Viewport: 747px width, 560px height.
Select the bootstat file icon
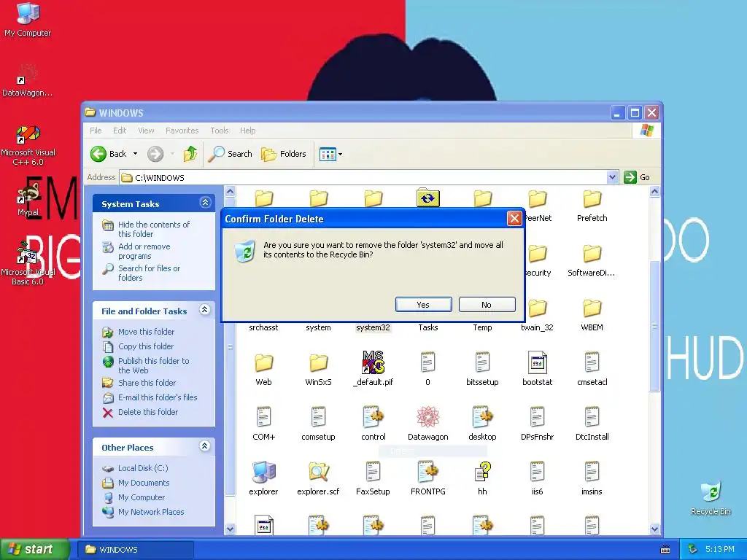pyautogui.click(x=538, y=362)
